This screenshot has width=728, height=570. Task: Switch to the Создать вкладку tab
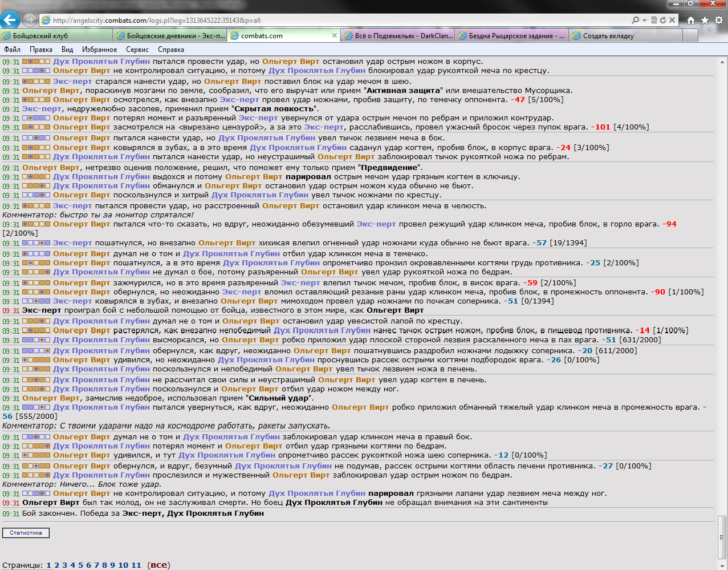[x=625, y=35]
